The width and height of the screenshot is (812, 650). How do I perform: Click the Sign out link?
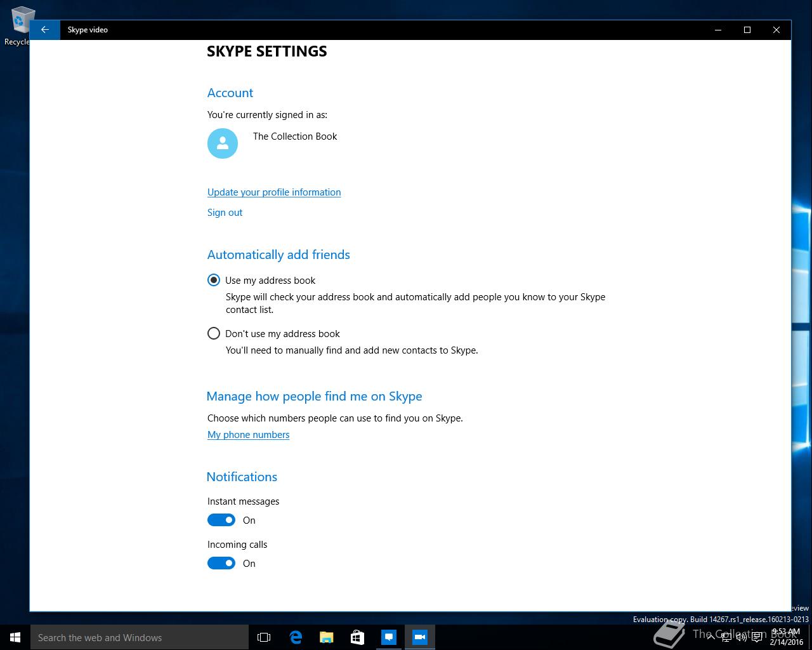pyautogui.click(x=225, y=213)
